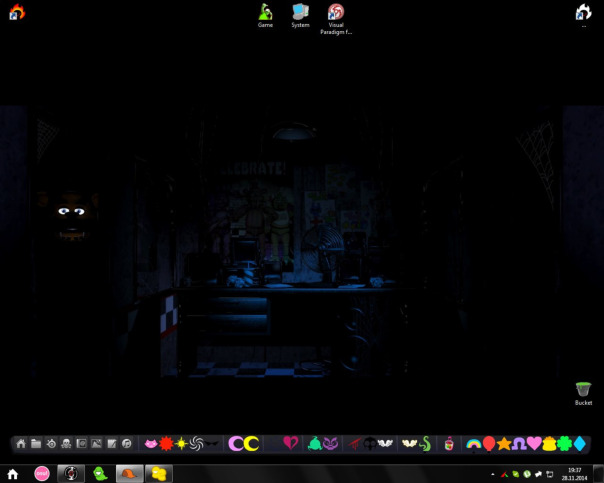Click the folder icon in the dock

coord(36,443)
